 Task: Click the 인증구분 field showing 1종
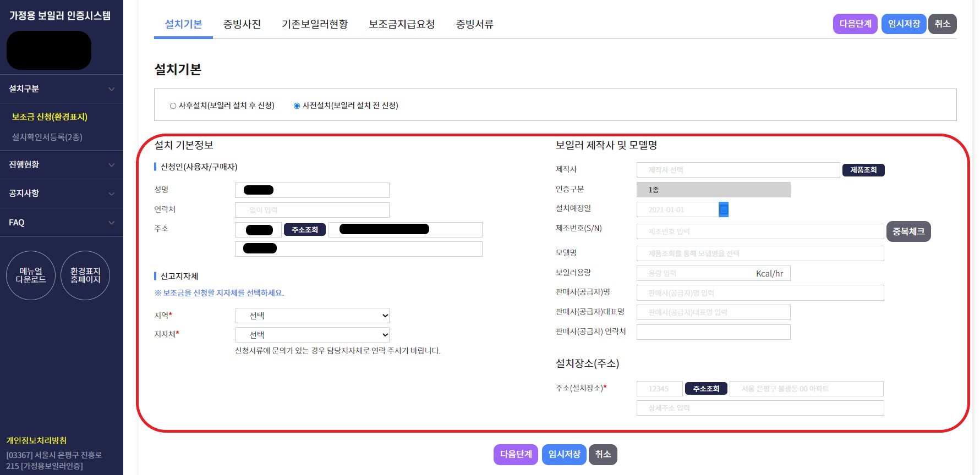713,190
